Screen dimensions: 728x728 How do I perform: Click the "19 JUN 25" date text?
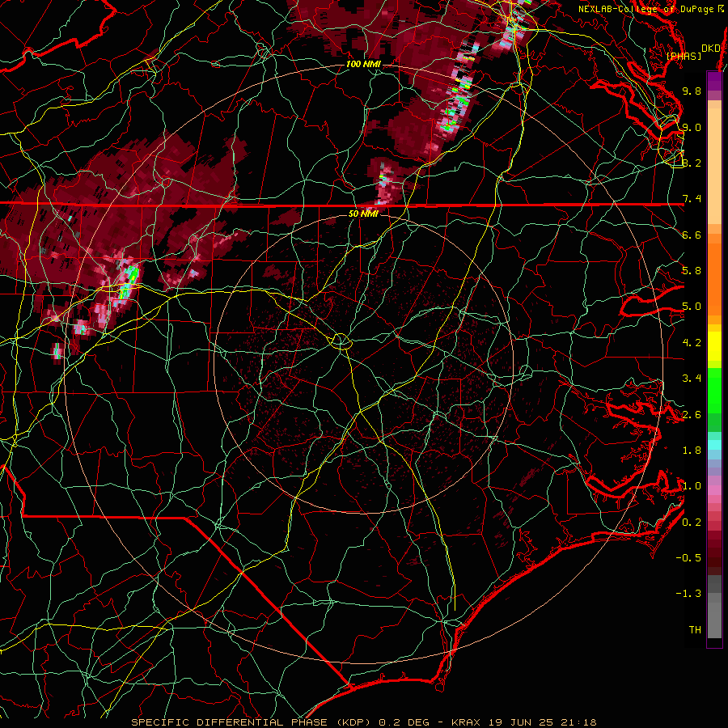[x=522, y=722]
